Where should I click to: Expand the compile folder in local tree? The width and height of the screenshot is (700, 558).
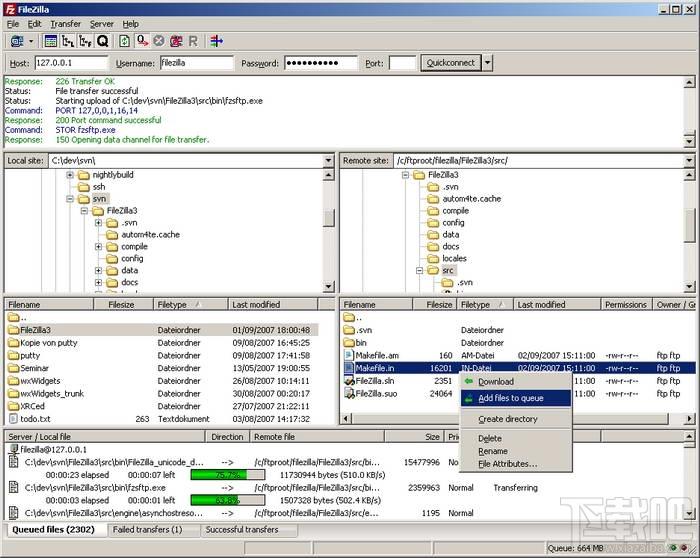coord(99,246)
